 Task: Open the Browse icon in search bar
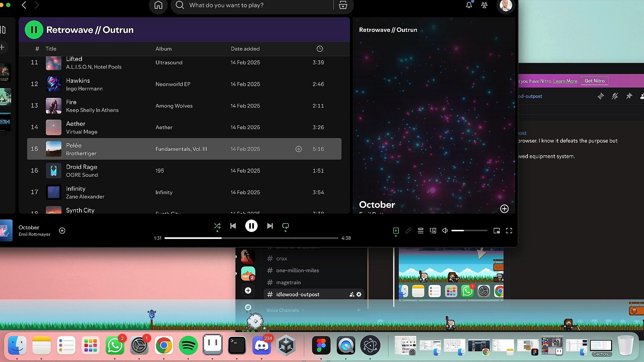(343, 5)
